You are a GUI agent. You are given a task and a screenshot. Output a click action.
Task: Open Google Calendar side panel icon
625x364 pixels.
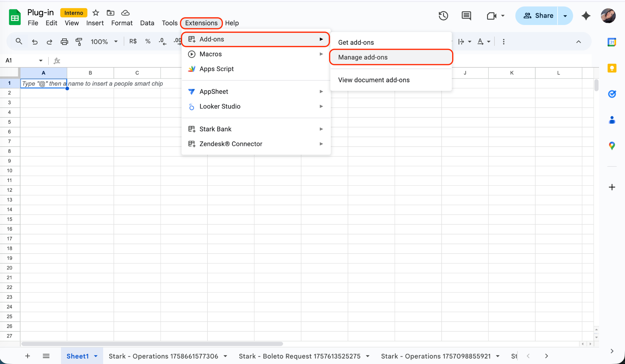click(612, 42)
